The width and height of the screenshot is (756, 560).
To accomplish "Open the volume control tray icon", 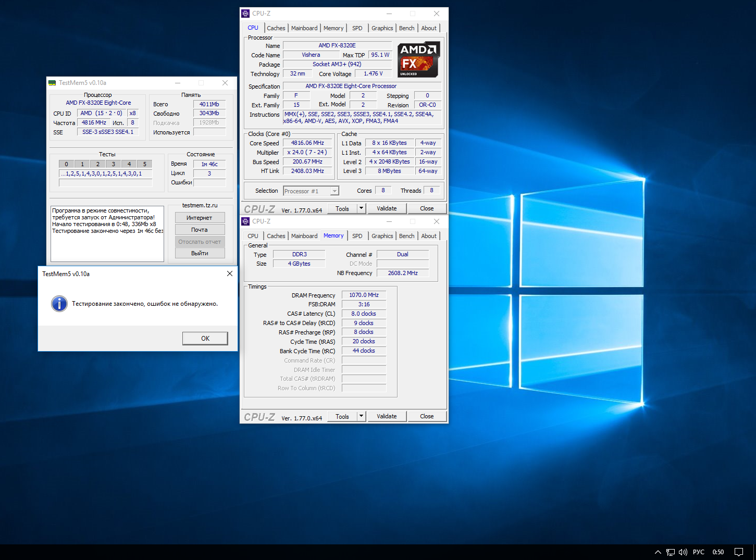I will pos(683,552).
